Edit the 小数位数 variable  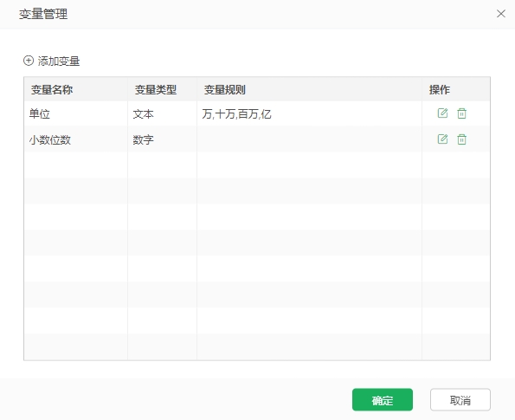[x=442, y=139]
